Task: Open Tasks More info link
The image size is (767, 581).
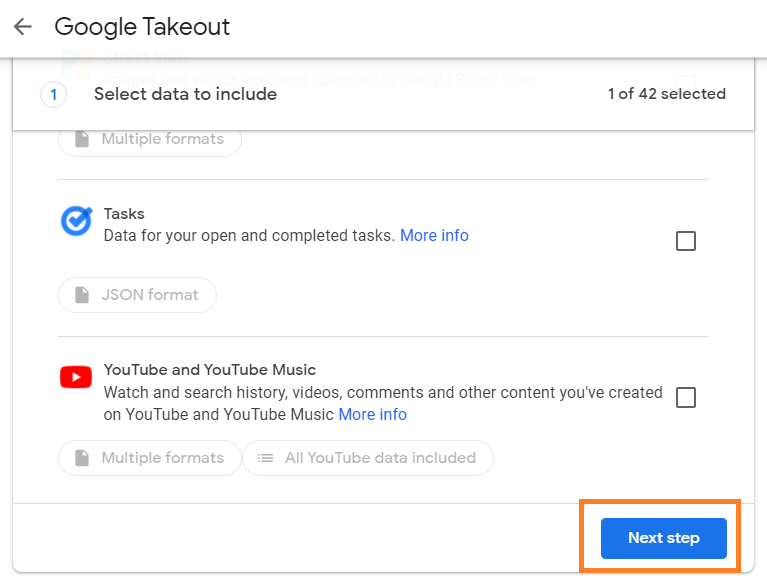Action: coord(434,236)
